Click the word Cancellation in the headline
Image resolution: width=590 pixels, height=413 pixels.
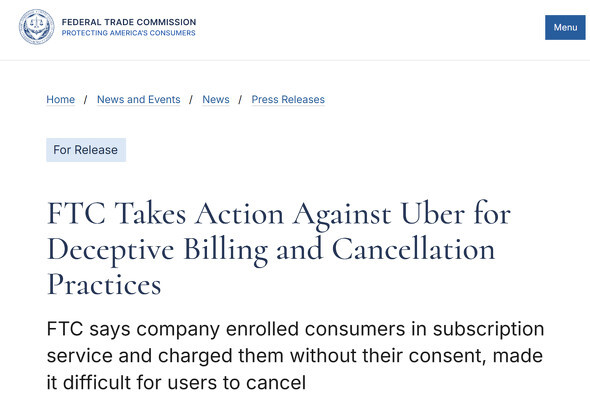pyautogui.click(x=414, y=249)
